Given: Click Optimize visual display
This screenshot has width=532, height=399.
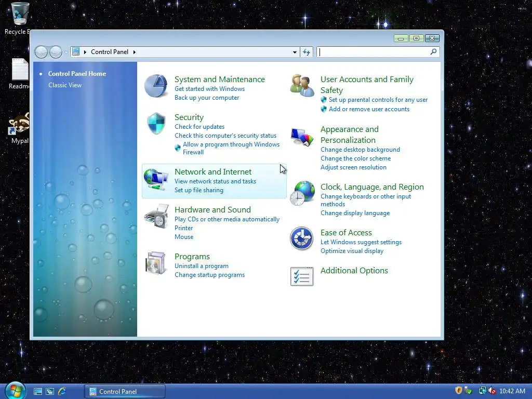Looking at the screenshot, I should [352, 251].
